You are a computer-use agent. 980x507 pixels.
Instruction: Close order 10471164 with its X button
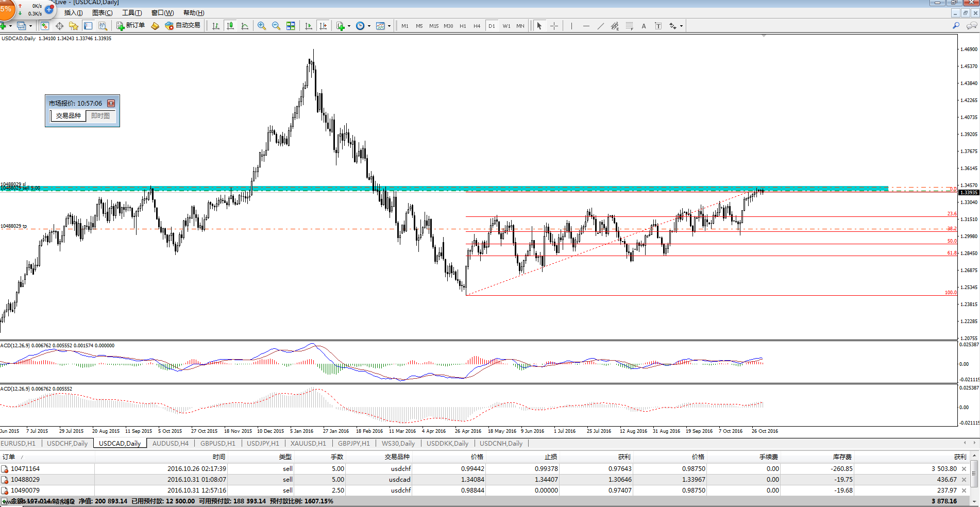coord(964,469)
